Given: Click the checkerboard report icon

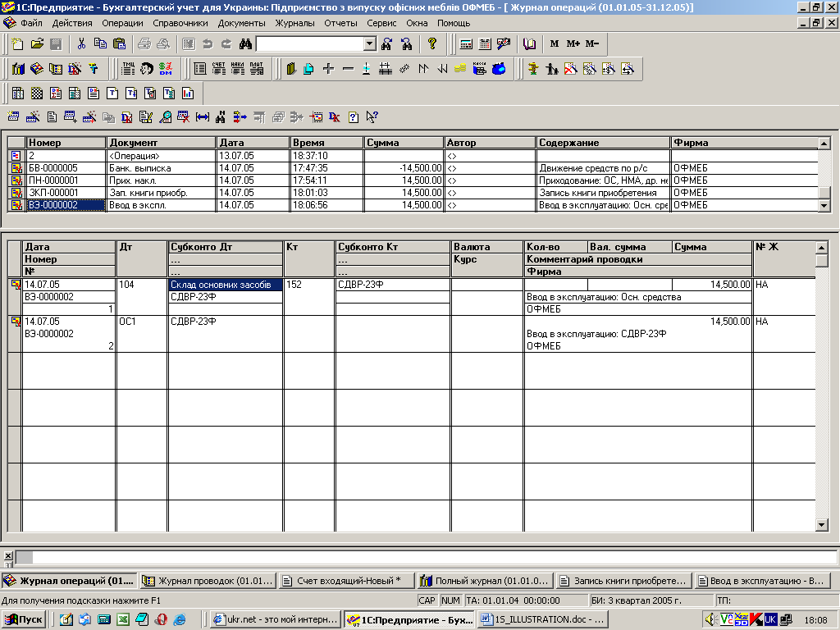Looking at the screenshot, I should (x=36, y=94).
